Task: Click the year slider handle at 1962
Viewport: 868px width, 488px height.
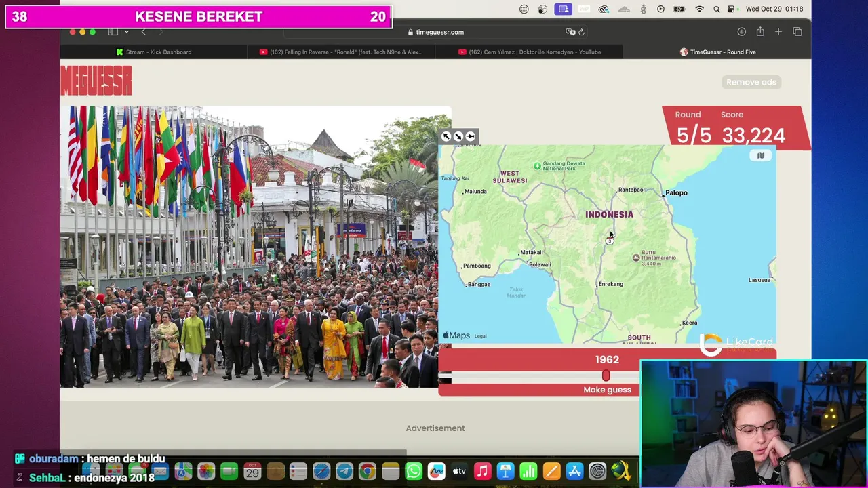Action: click(606, 375)
